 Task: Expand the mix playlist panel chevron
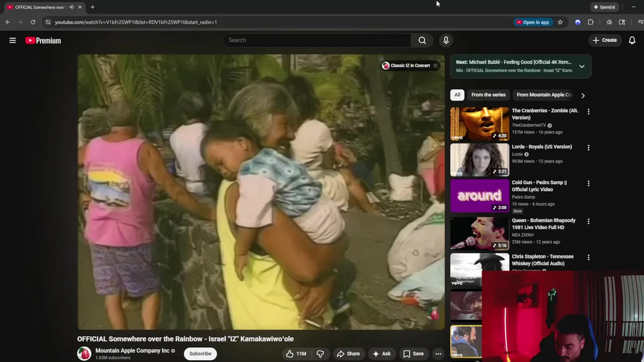coord(582,66)
